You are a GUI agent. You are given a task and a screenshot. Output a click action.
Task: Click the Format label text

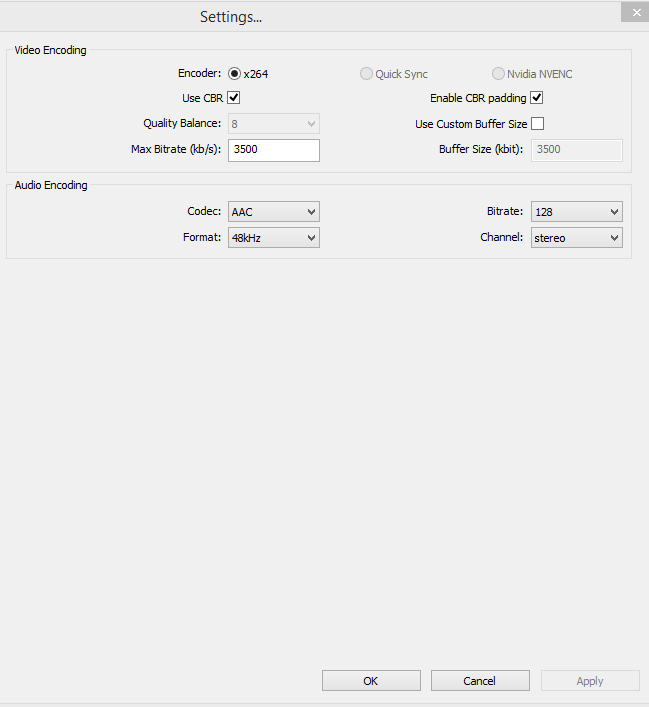202,237
